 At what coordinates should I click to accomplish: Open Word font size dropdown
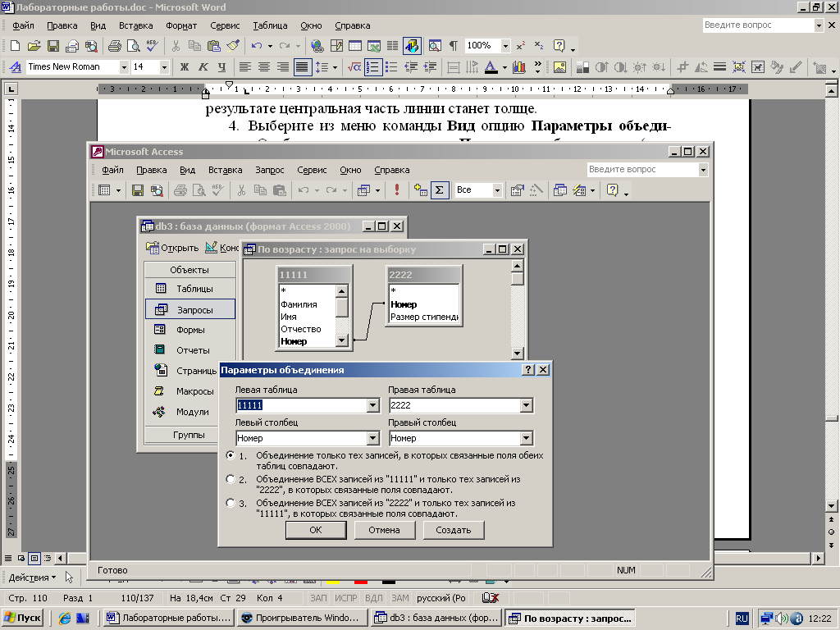[164, 67]
